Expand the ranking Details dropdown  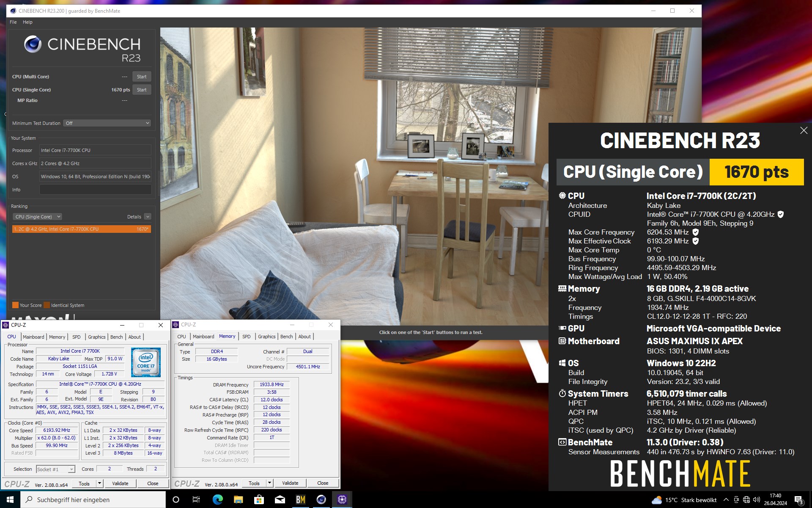point(148,217)
